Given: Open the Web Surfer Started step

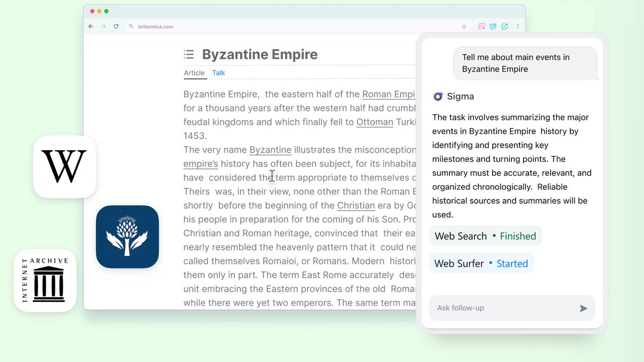Looking at the screenshot, I should point(481,263).
